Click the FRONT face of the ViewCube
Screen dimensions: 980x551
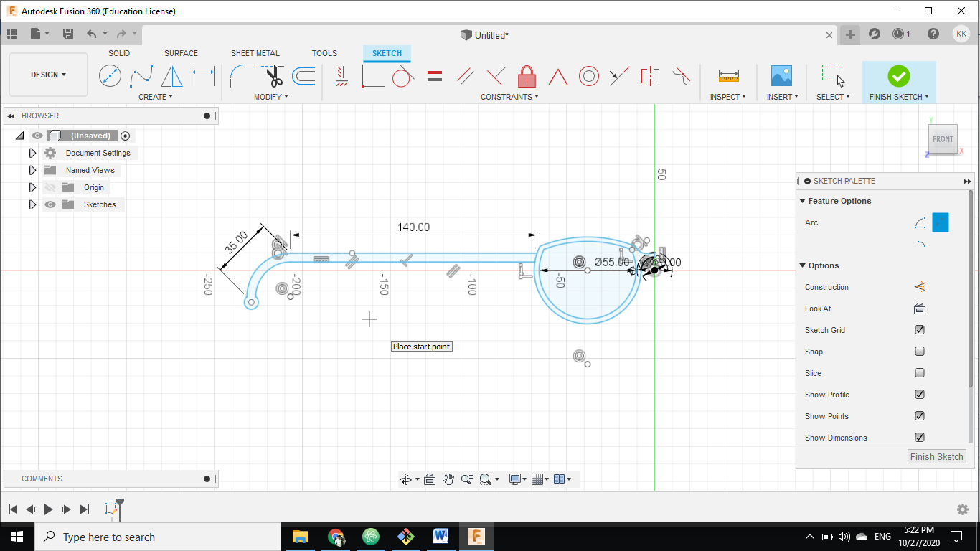click(943, 139)
